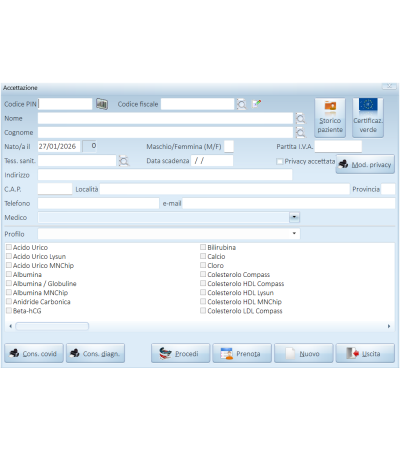
Task: Click the search icon next to Tess. sanit.
Action: [124, 161]
